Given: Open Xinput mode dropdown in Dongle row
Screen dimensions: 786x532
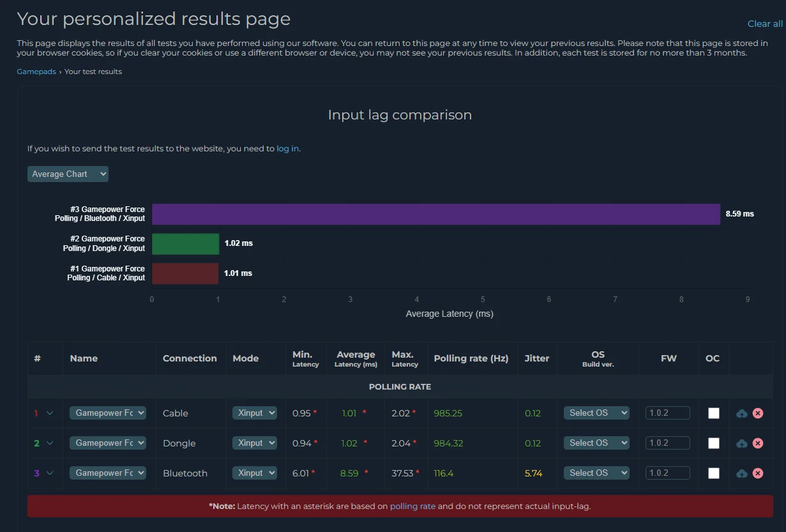Looking at the screenshot, I should tap(255, 443).
